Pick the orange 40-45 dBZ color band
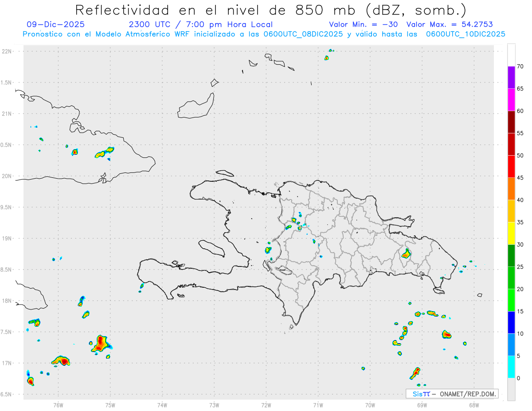The height and width of the screenshot is (411, 532). point(511,188)
